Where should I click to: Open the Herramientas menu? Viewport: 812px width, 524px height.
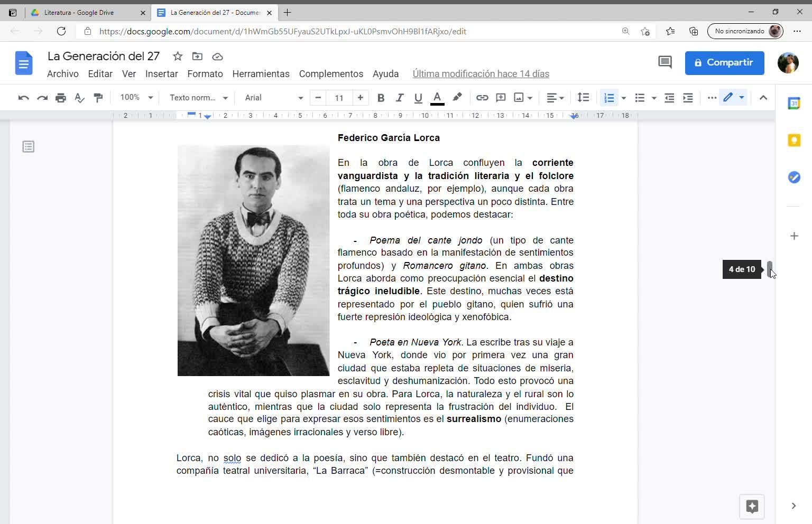coord(261,74)
